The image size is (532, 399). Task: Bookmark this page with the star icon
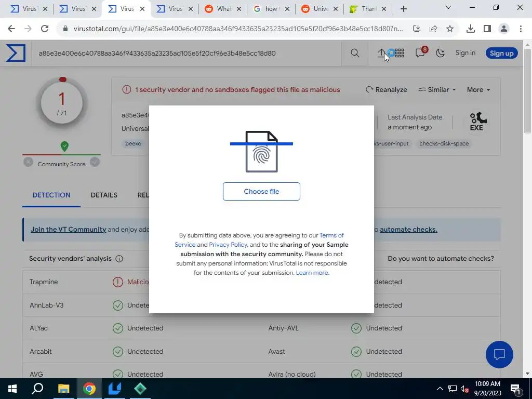tap(450, 29)
